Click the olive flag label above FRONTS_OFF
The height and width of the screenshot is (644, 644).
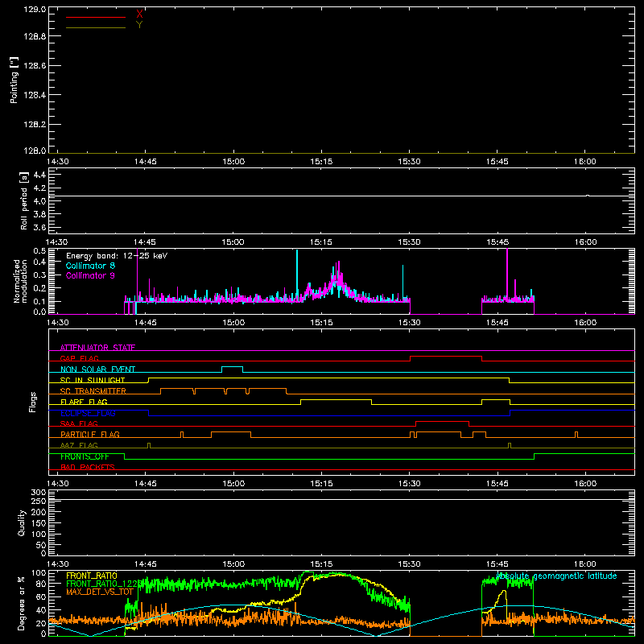(79, 445)
